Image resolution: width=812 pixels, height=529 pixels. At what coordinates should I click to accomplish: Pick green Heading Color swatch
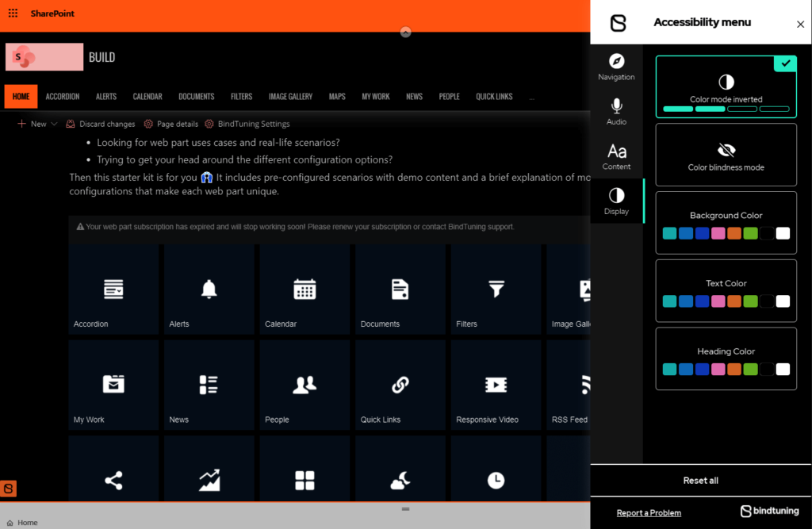(750, 369)
